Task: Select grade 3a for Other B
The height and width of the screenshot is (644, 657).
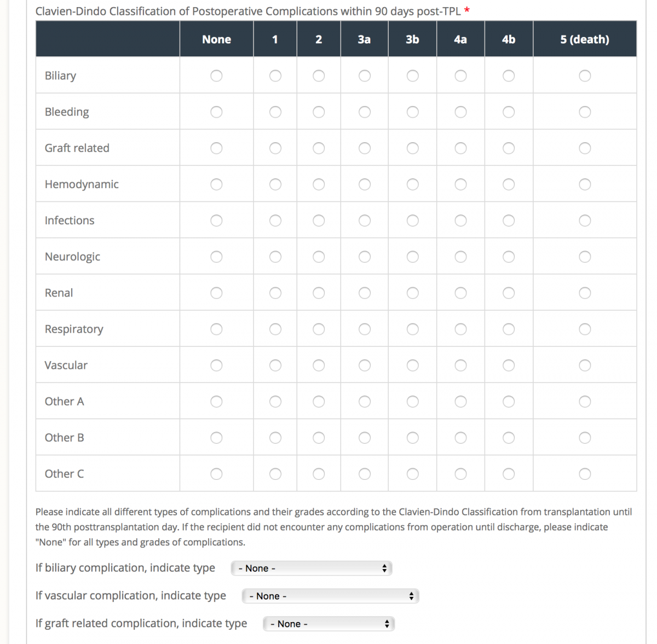Action: click(x=365, y=438)
